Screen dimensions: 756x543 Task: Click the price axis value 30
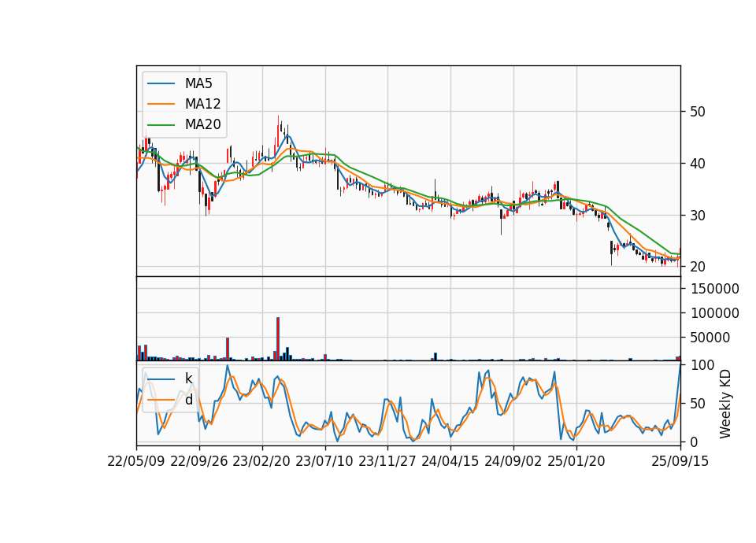tap(698, 216)
